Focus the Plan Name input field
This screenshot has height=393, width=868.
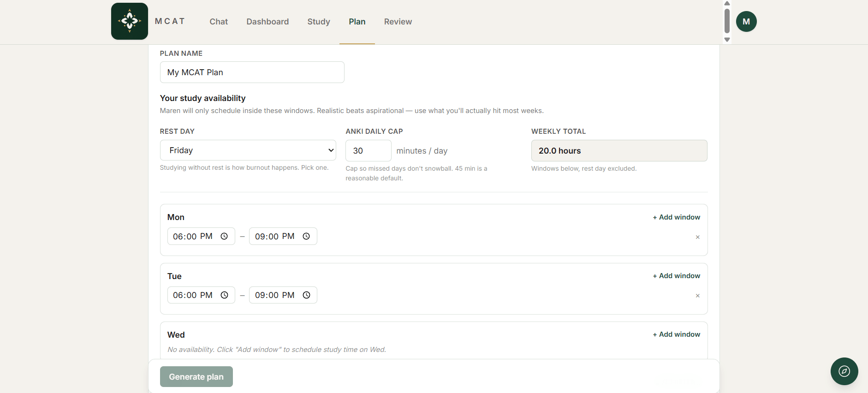[x=252, y=72]
